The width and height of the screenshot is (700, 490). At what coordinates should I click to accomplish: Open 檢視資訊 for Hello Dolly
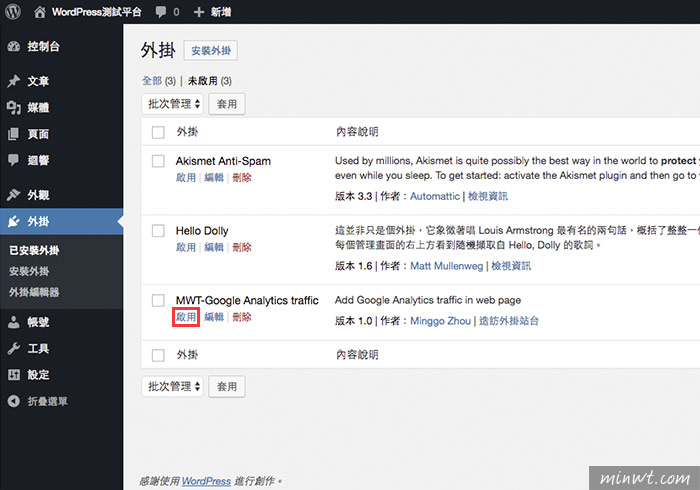click(511, 266)
